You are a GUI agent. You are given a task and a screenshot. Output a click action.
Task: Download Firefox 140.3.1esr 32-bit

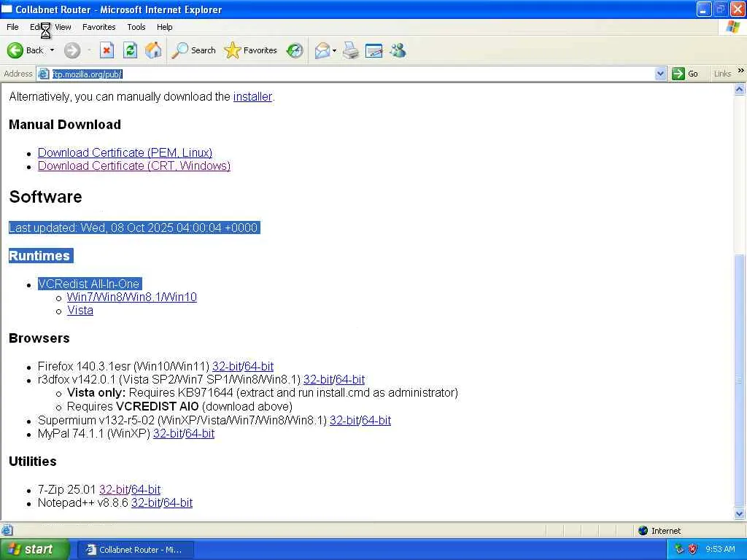[x=227, y=367]
